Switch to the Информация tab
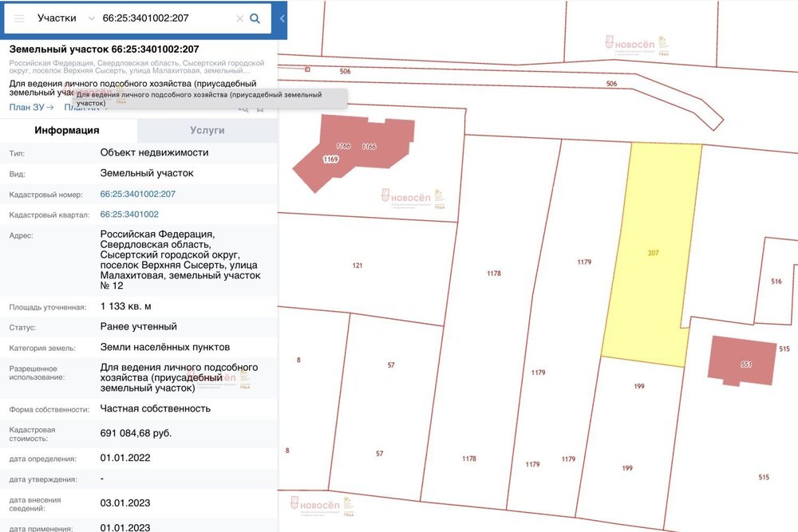798x532 pixels. [x=67, y=130]
